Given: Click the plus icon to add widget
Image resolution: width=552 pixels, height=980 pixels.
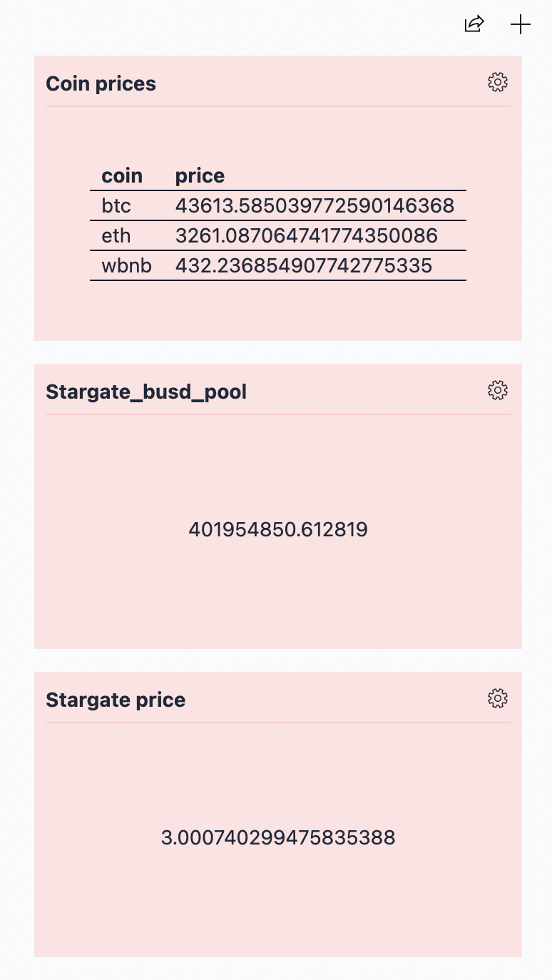Looking at the screenshot, I should [x=521, y=24].
